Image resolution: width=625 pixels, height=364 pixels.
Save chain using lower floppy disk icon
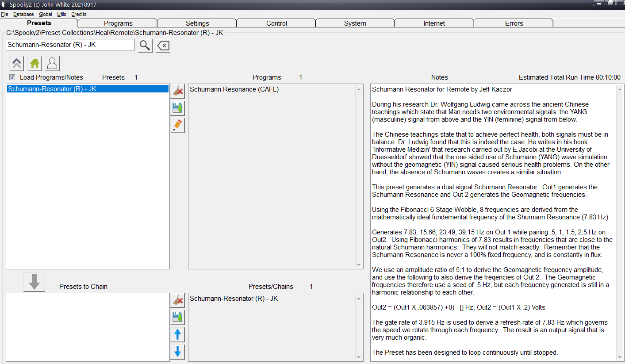point(177,318)
